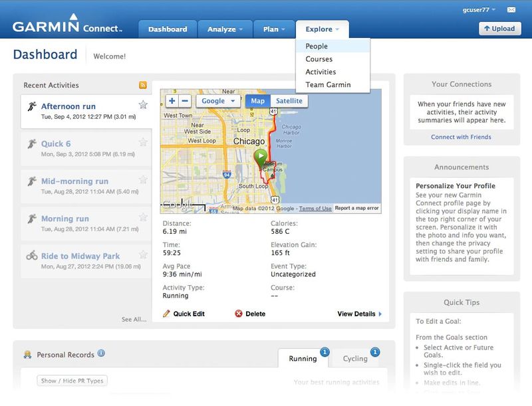This screenshot has height=406, width=532.
Task: Click Report a map error
Action: point(356,208)
